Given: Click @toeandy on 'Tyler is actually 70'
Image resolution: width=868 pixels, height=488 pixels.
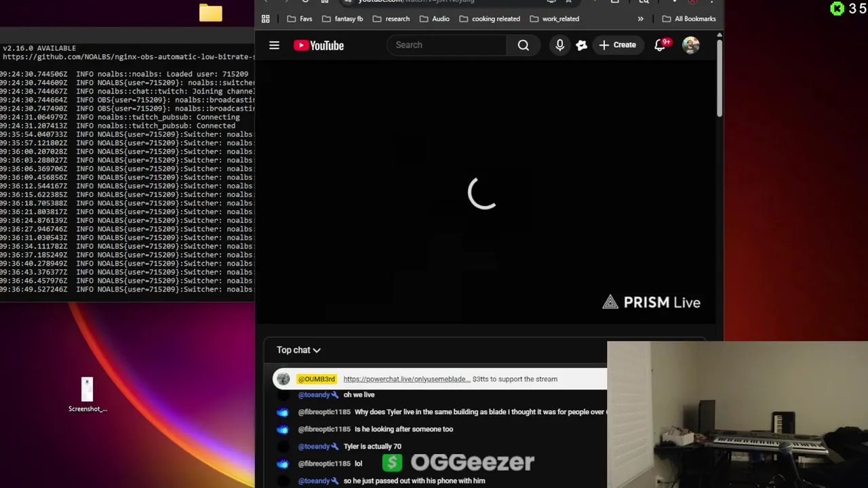Looking at the screenshot, I should [x=314, y=446].
